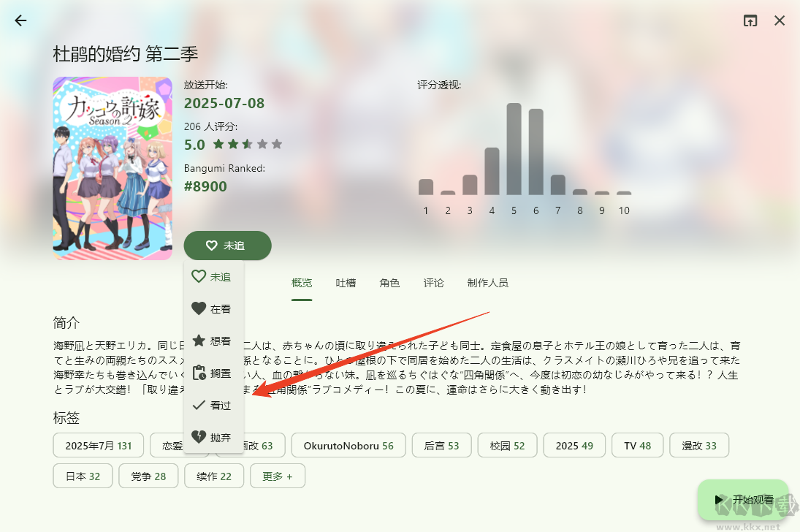Image resolution: width=800 pixels, height=532 pixels.
Task: Click the 后宫 53 tag
Action: [441, 445]
